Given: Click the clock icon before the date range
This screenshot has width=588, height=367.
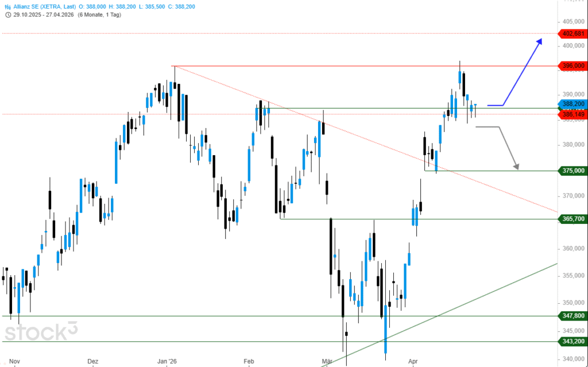Looking at the screenshot, I should tap(7, 14).
